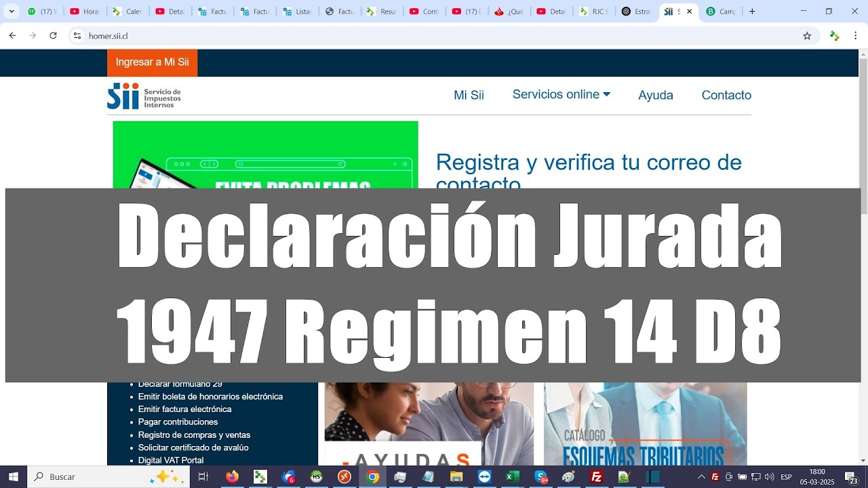Screen dimensions: 868x488
Task: Click the battery icon in system tray
Action: (x=742, y=477)
